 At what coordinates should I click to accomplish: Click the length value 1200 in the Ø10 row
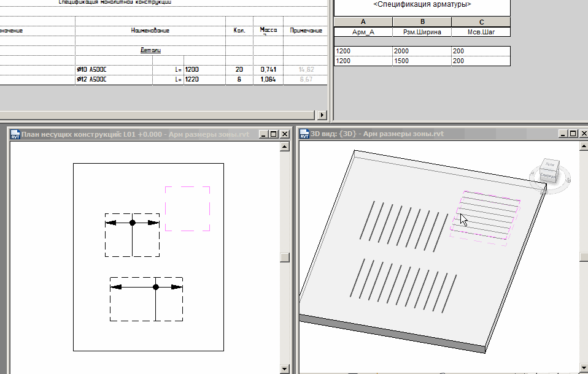pos(192,69)
